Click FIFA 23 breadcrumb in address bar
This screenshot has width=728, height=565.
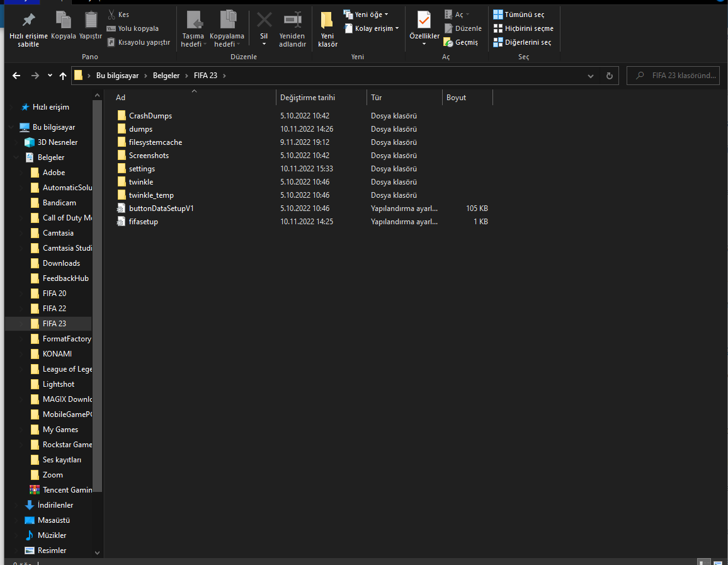(205, 75)
